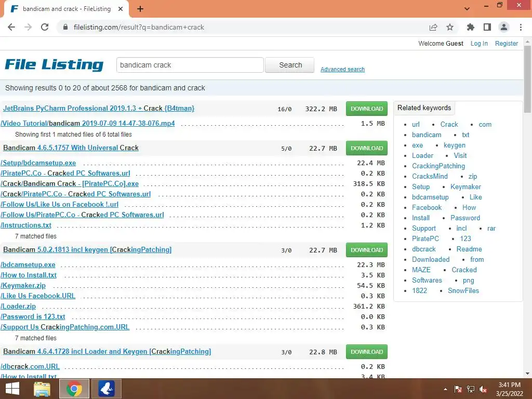Select the SnowFiles related keyword
Viewport: 532px width, 399px height.
(463, 290)
